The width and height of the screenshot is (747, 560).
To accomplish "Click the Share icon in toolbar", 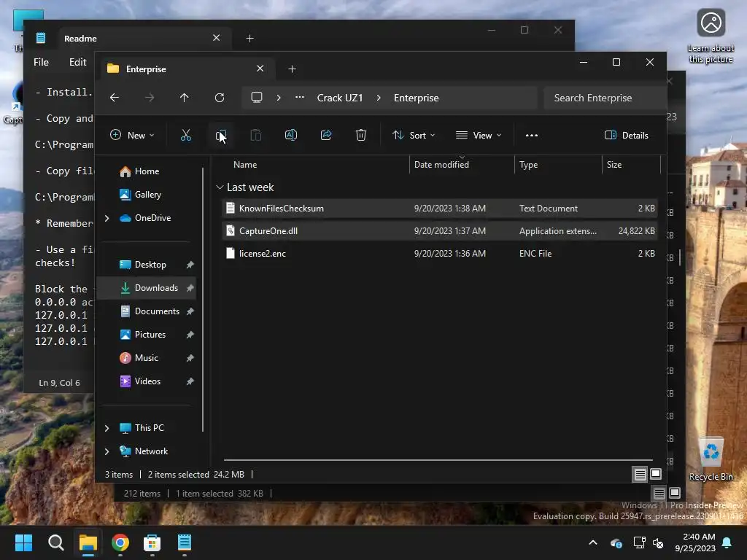I will [x=326, y=135].
